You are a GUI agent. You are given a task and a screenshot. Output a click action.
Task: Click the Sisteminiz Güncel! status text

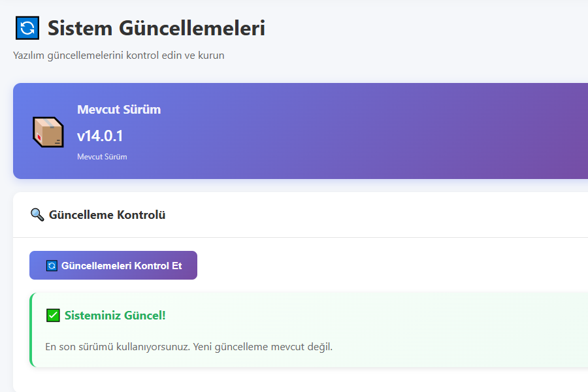(115, 316)
